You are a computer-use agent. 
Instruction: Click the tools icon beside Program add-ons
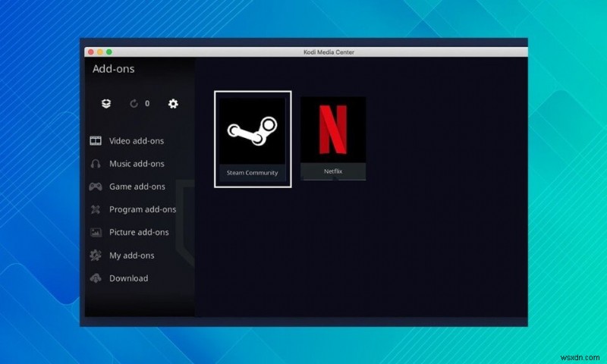[96, 209]
